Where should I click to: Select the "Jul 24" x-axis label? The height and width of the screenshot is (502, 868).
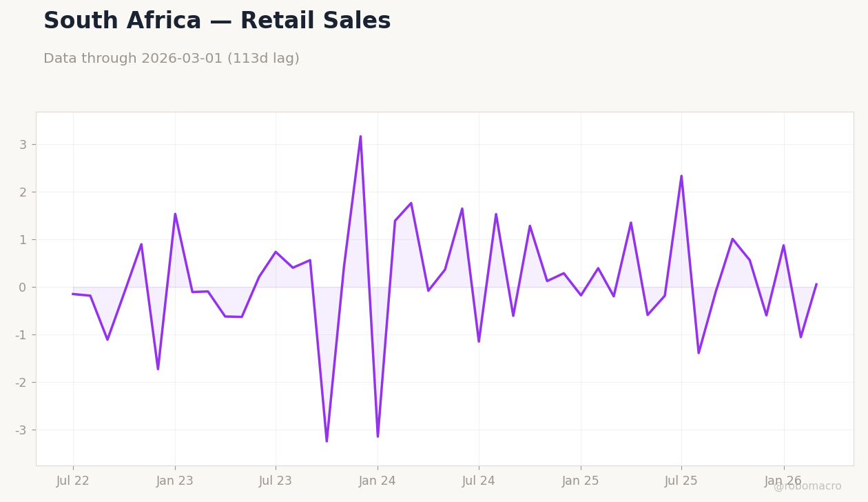[479, 481]
